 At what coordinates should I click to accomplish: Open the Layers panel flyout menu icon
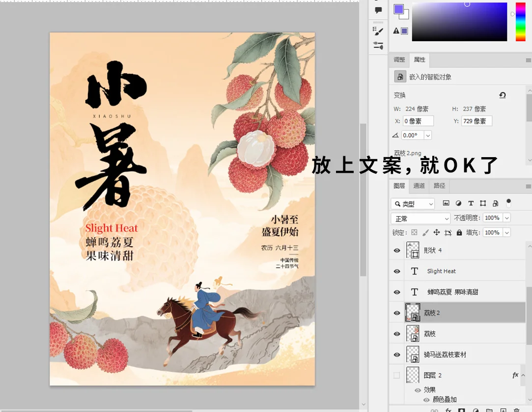coord(528,186)
